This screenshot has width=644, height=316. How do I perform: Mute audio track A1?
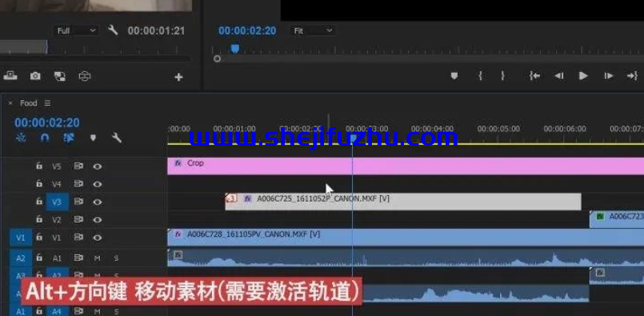pyautogui.click(x=98, y=258)
